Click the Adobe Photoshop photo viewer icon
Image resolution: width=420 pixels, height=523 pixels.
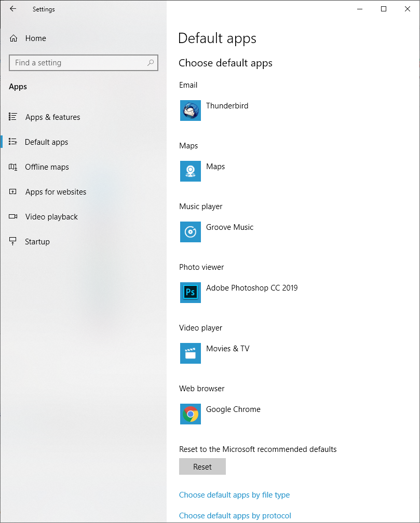191,293
